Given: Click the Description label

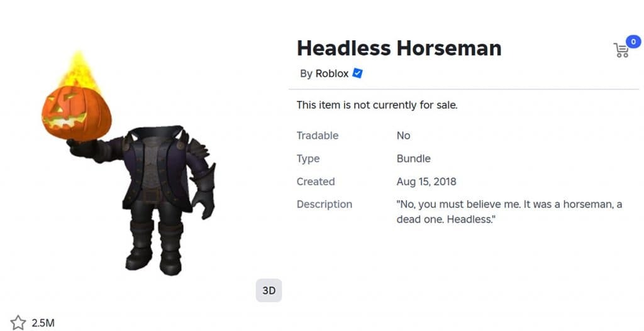Looking at the screenshot, I should [x=324, y=204].
